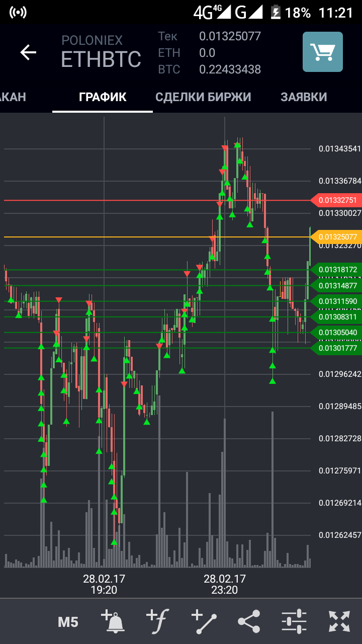The width and height of the screenshot is (362, 644).
Task: Add a price alert with bell icon
Action: 113,621
